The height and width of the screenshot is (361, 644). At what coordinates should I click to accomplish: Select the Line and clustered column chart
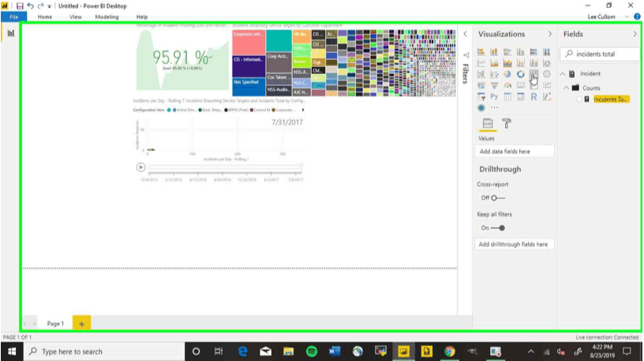pyautogui.click(x=534, y=63)
